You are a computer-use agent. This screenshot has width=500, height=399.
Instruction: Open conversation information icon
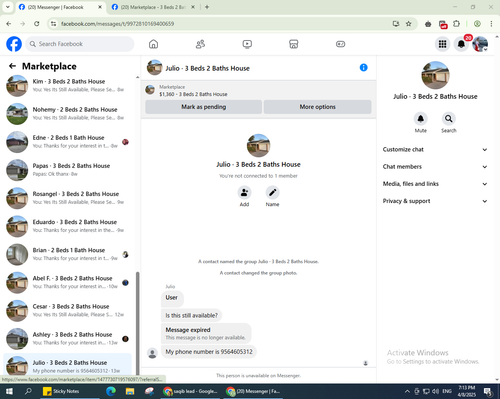363,68
